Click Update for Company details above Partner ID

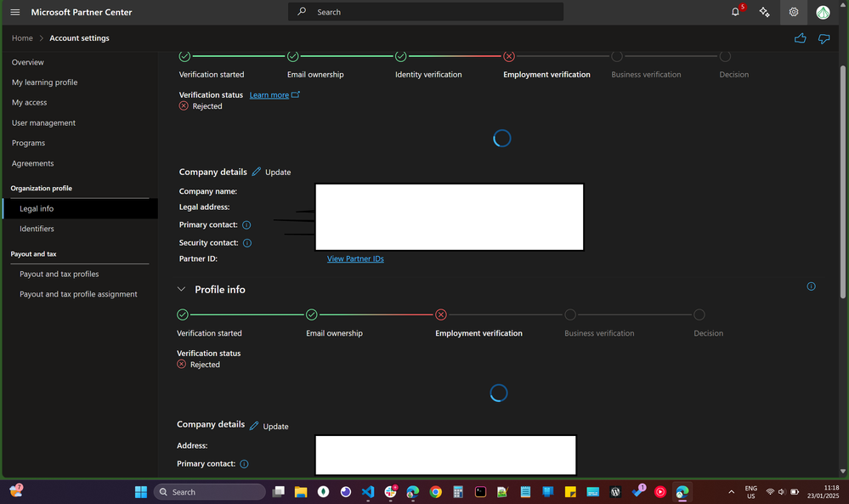click(271, 173)
